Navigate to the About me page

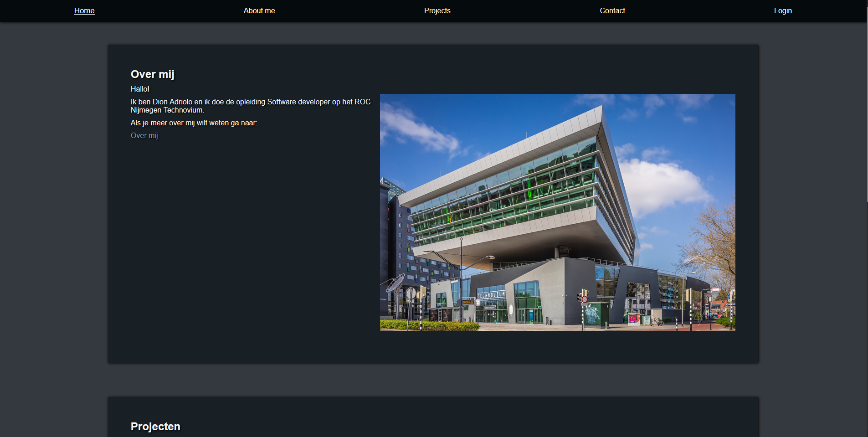tap(259, 10)
